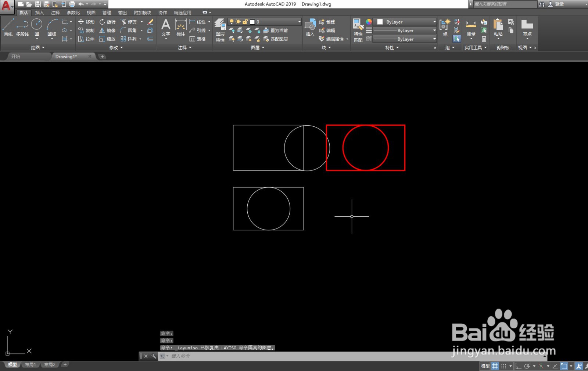Switch to the 布局1 layout tab
The height and width of the screenshot is (371, 588).
pos(31,365)
